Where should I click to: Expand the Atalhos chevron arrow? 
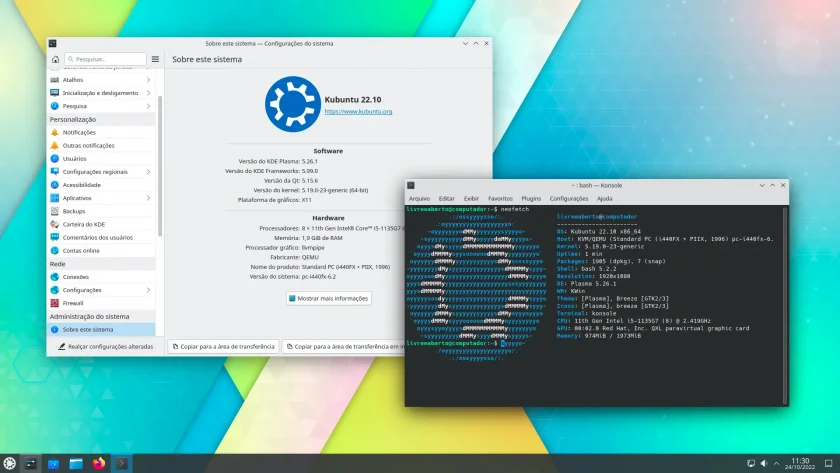[x=148, y=80]
